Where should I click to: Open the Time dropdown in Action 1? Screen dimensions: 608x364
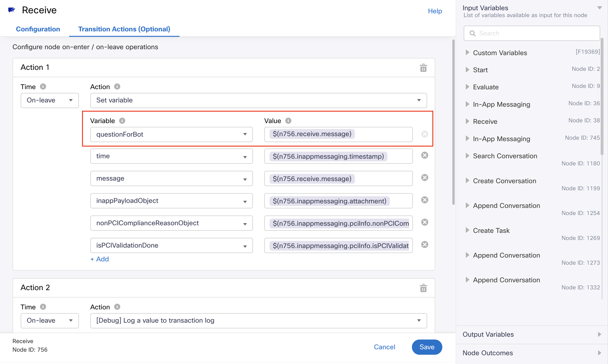tap(50, 100)
